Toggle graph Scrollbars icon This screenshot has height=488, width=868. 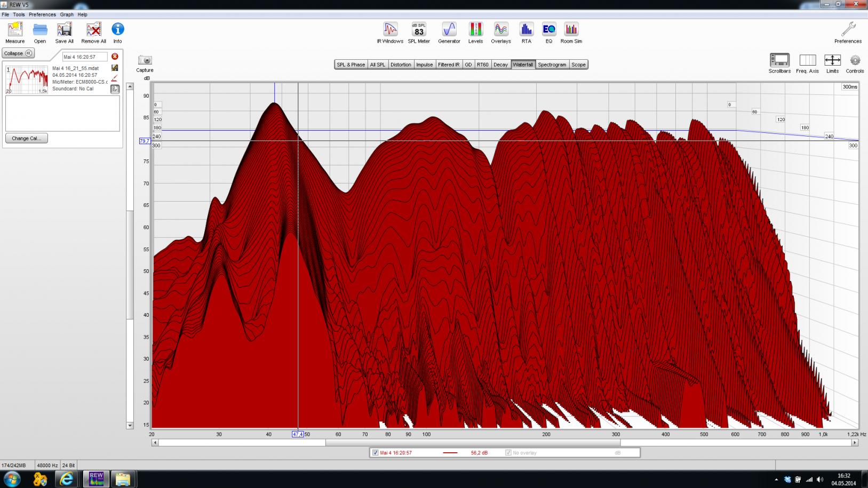pyautogui.click(x=779, y=63)
